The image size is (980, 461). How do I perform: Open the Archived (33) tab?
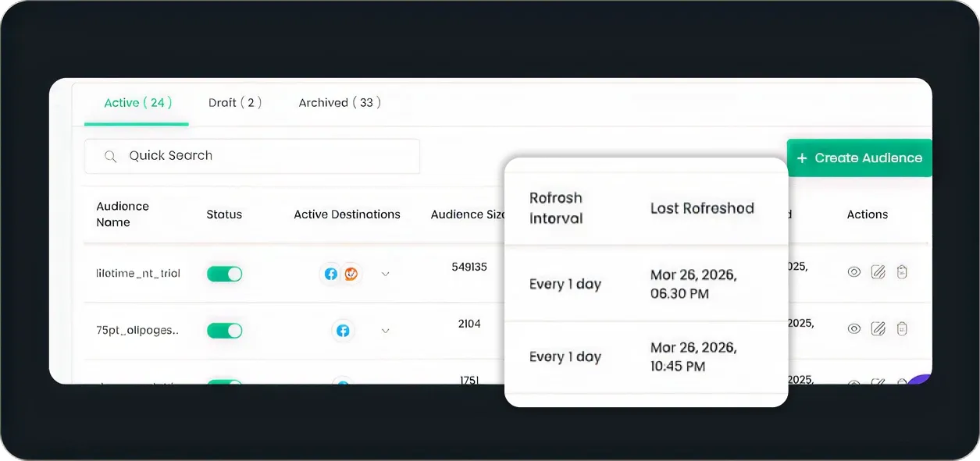pos(340,103)
